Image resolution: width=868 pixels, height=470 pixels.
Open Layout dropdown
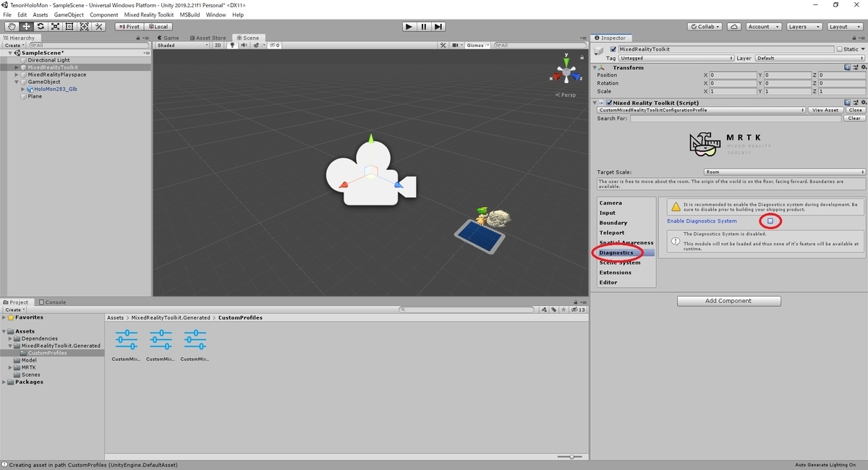[x=843, y=27]
